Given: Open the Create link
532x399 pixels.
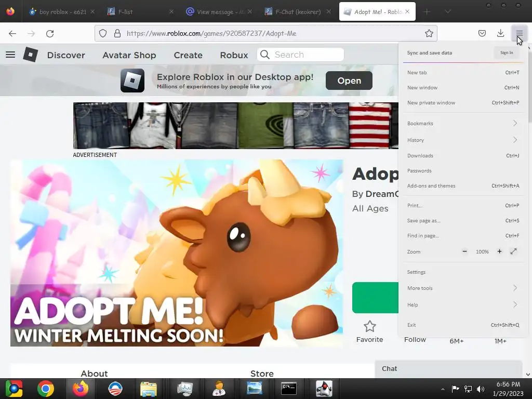Looking at the screenshot, I should click(x=188, y=55).
